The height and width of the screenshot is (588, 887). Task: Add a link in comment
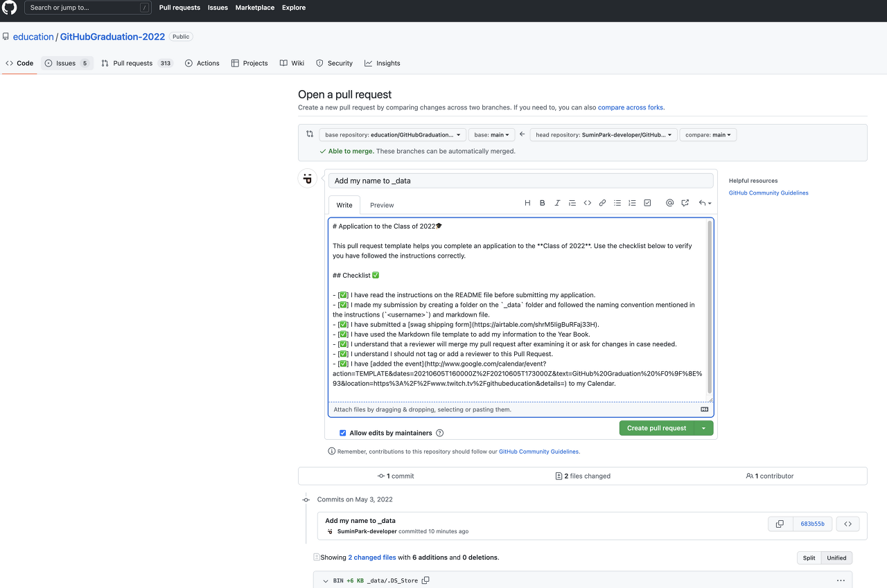(x=602, y=203)
